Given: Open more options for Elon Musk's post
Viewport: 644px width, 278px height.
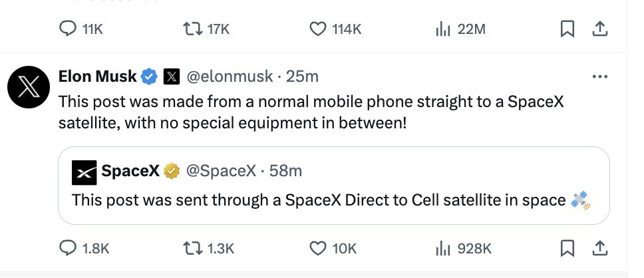Looking at the screenshot, I should click(x=599, y=76).
